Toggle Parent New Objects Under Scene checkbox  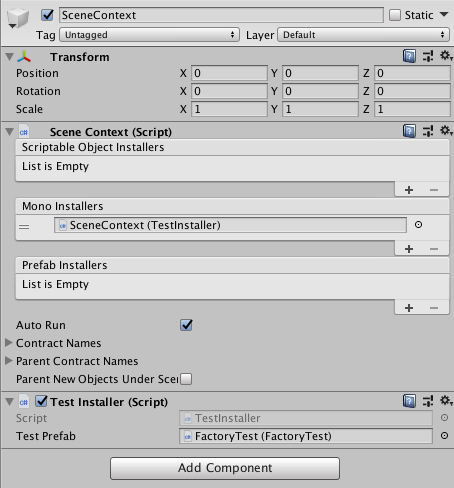point(186,379)
